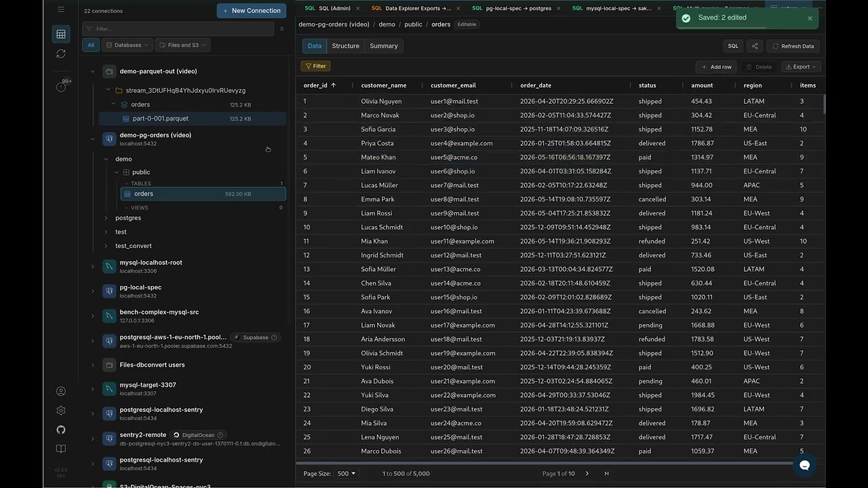
Task: Click the Delete button
Action: pos(759,66)
